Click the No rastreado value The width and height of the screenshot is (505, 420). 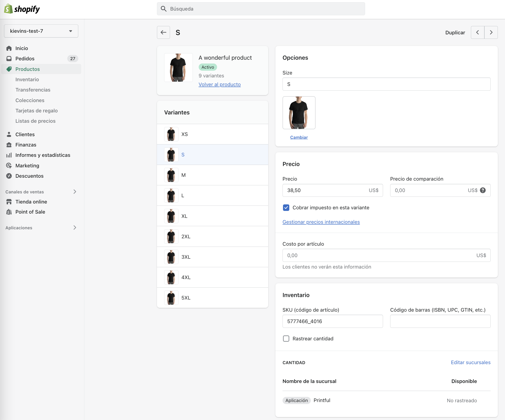[462, 400]
